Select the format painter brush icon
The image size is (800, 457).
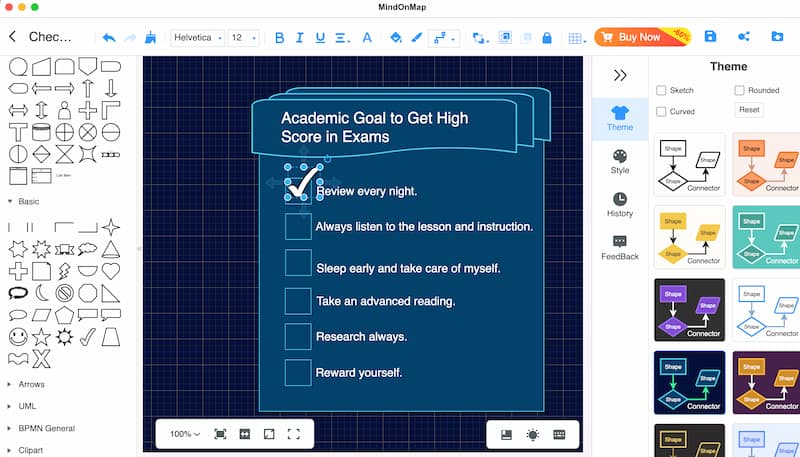point(151,37)
